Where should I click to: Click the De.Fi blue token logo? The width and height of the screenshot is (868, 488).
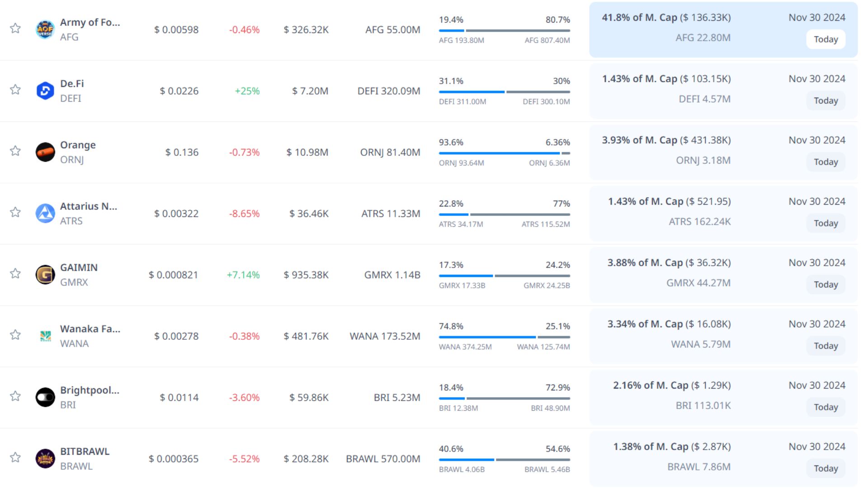[x=45, y=91]
